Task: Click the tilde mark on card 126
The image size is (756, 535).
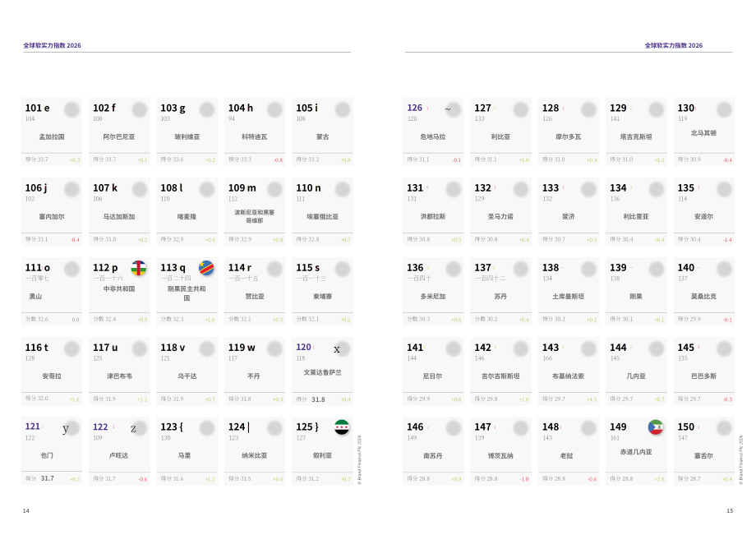Action: pyautogui.click(x=447, y=109)
